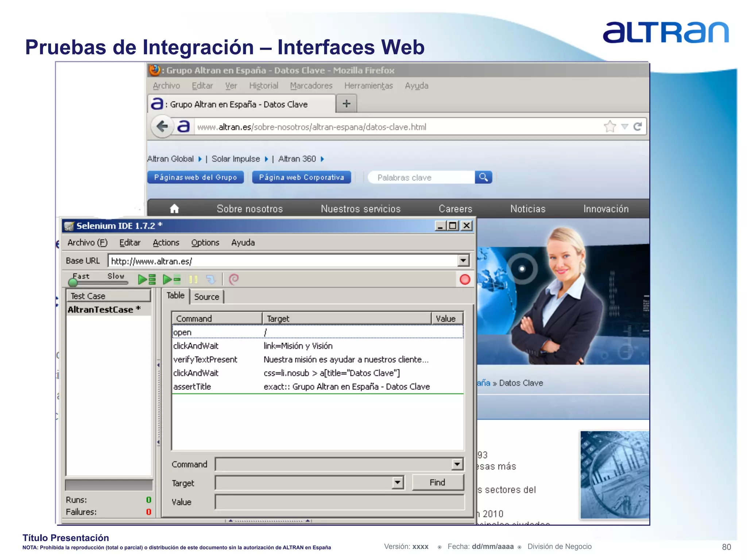Open Nuestros servicios navigation link
This screenshot has height=560, width=747.
pos(361,209)
